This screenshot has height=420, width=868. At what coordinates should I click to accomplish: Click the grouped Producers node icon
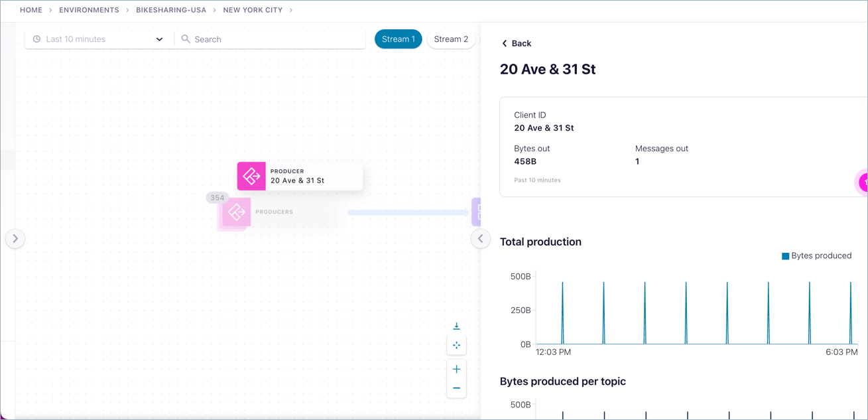pos(236,212)
